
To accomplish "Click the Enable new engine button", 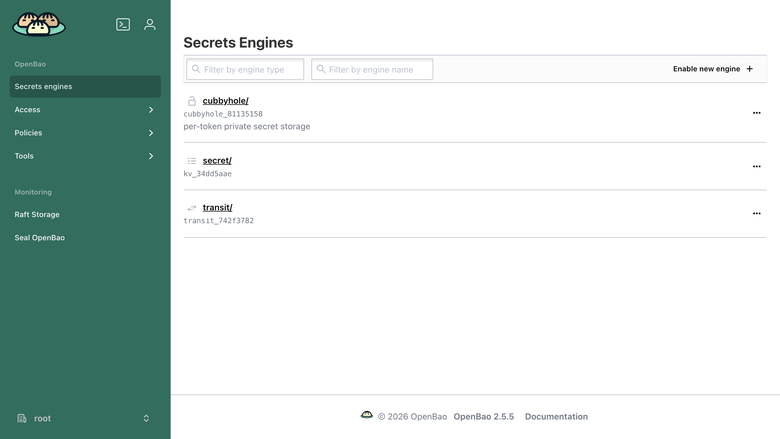I will pyautogui.click(x=713, y=69).
